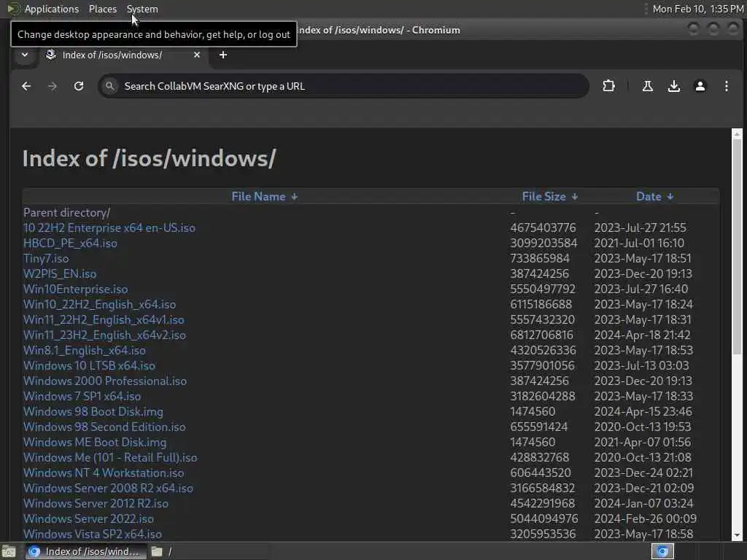Click file size 733865984
This screenshot has width=747, height=560.
click(539, 258)
